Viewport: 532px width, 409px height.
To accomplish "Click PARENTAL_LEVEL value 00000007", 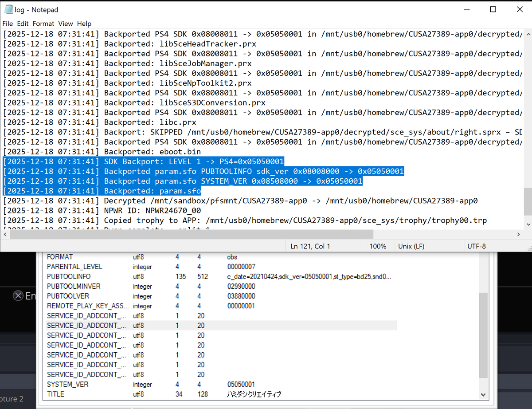I will click(241, 267).
